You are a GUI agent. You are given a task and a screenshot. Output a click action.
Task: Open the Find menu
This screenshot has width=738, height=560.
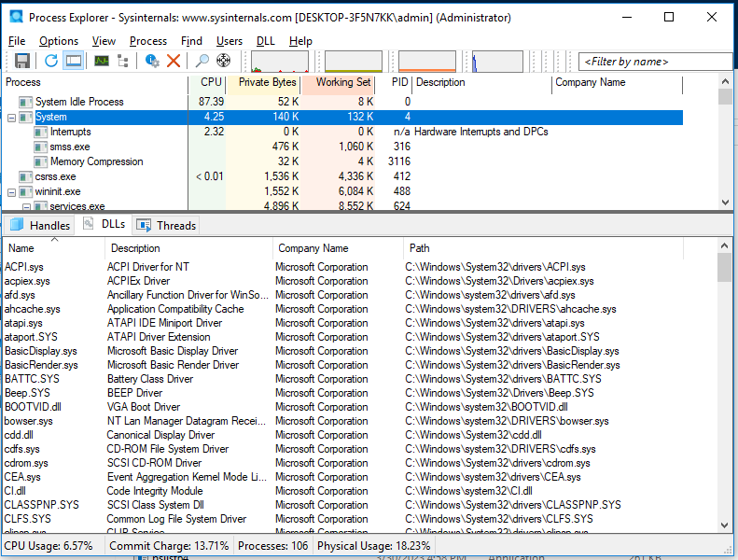191,41
